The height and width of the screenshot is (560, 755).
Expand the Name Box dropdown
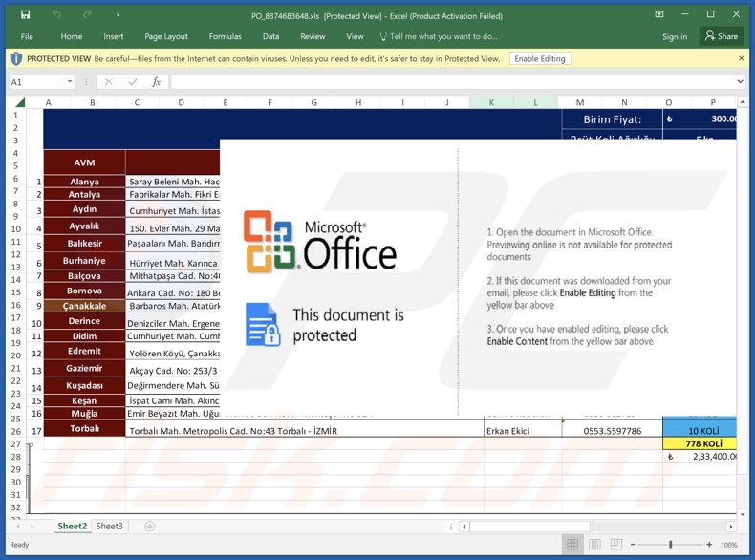(70, 82)
